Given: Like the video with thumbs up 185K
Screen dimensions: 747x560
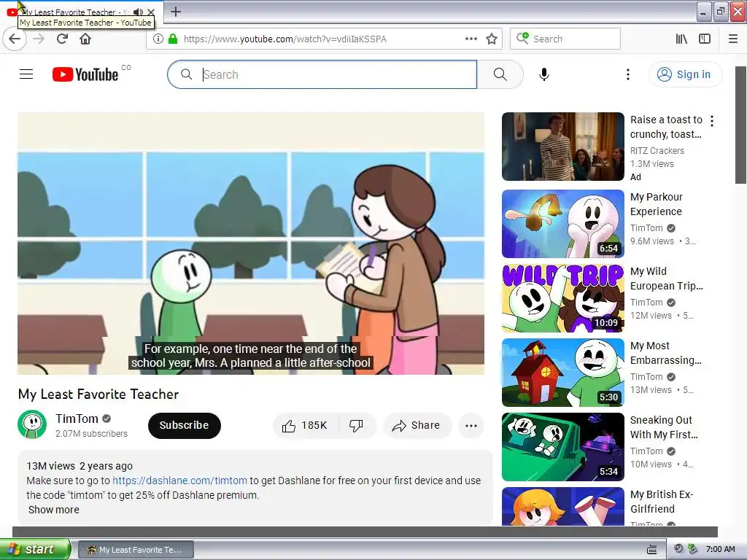Looking at the screenshot, I should tap(305, 425).
